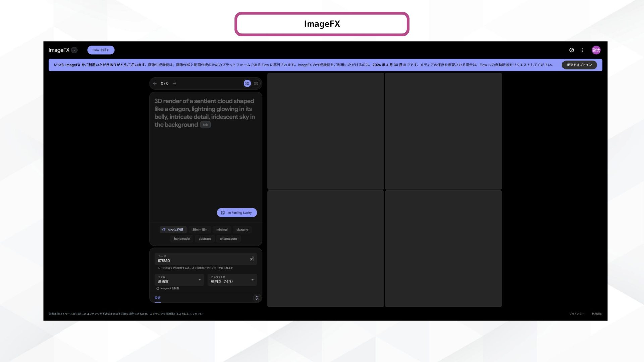Open the help question mark icon
The width and height of the screenshot is (644, 362).
point(572,50)
